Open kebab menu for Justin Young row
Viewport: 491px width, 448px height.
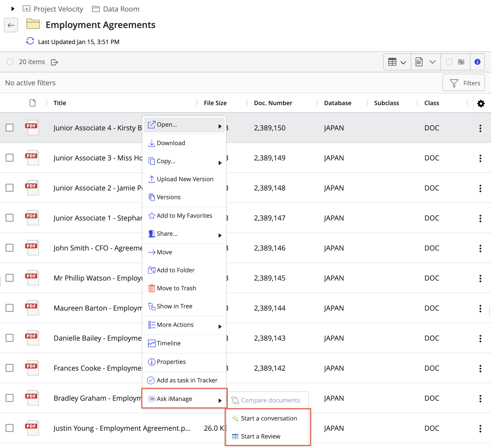(480, 428)
